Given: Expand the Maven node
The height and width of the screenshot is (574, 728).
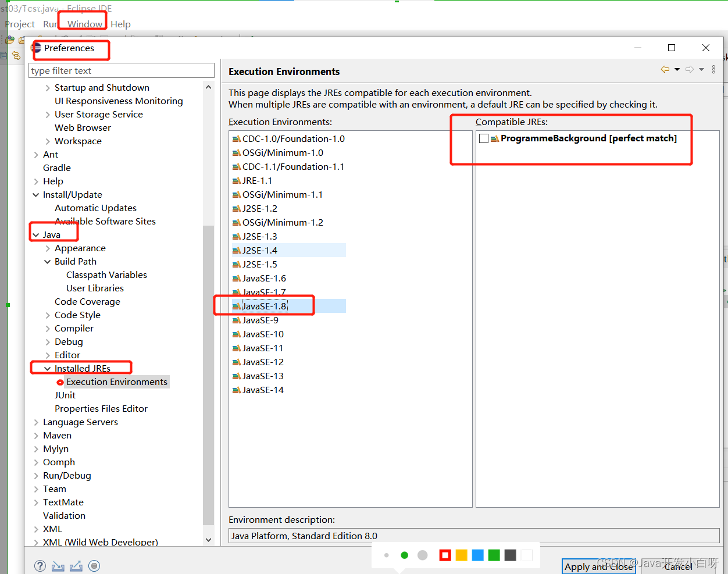Looking at the screenshot, I should (36, 436).
